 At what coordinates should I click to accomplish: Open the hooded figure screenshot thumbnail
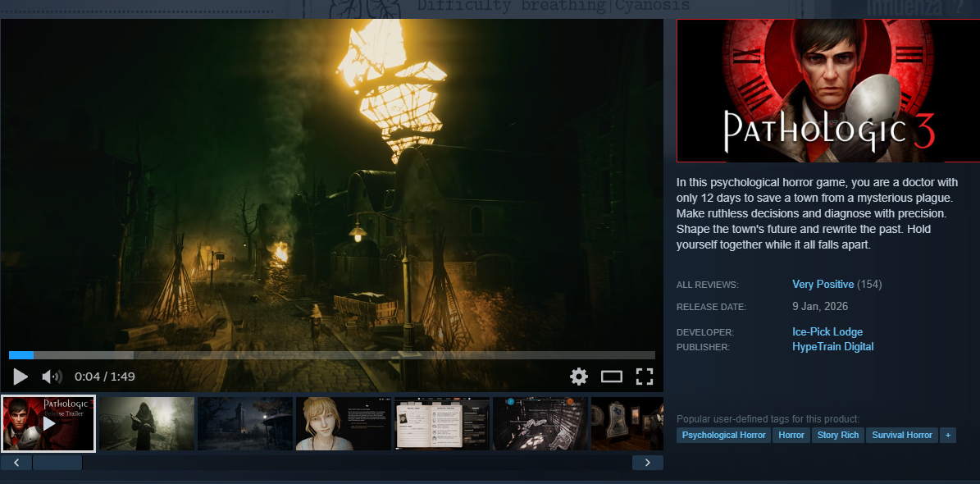147,423
